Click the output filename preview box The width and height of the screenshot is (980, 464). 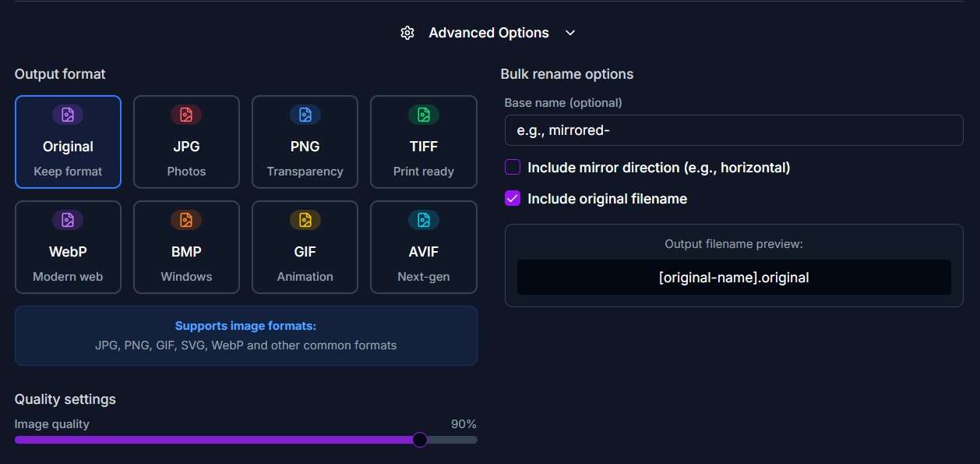click(x=733, y=277)
